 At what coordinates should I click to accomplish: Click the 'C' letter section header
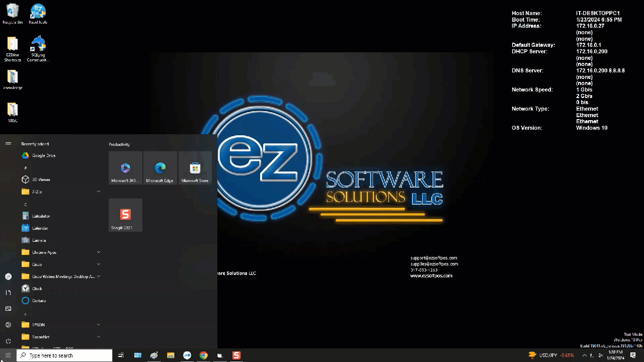(26, 204)
